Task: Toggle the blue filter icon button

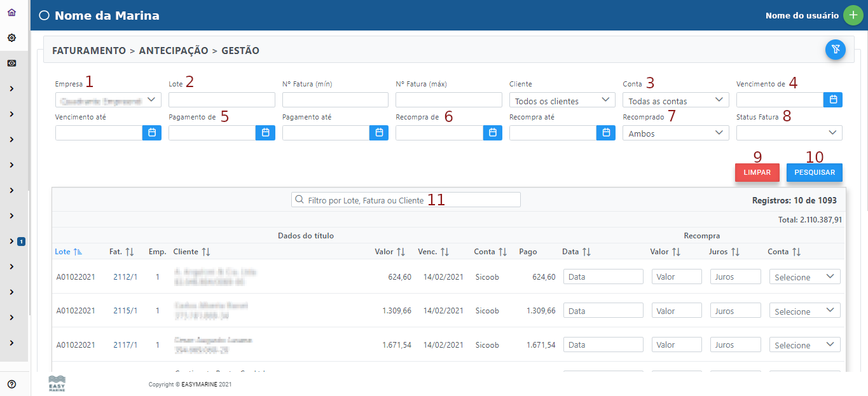Action: tap(835, 50)
